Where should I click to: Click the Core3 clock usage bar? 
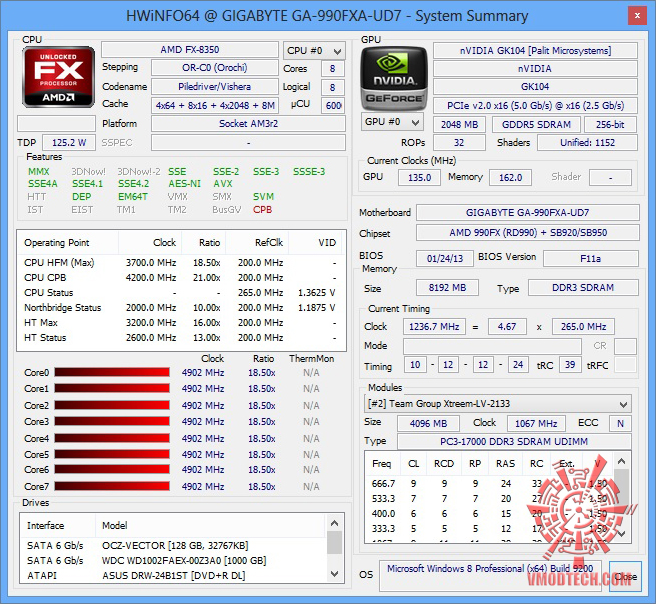click(x=112, y=421)
